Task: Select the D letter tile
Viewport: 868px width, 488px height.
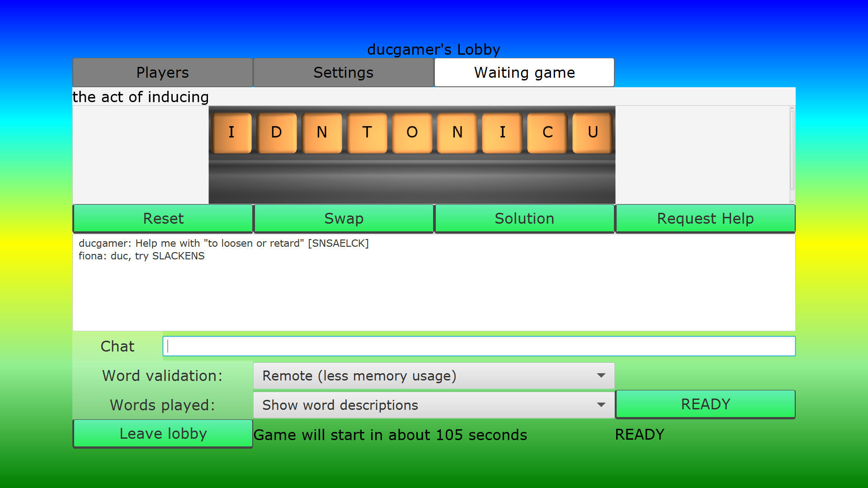Action: [277, 132]
